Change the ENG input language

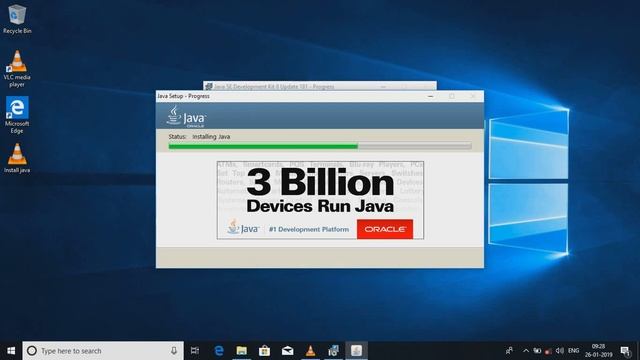[573, 351]
